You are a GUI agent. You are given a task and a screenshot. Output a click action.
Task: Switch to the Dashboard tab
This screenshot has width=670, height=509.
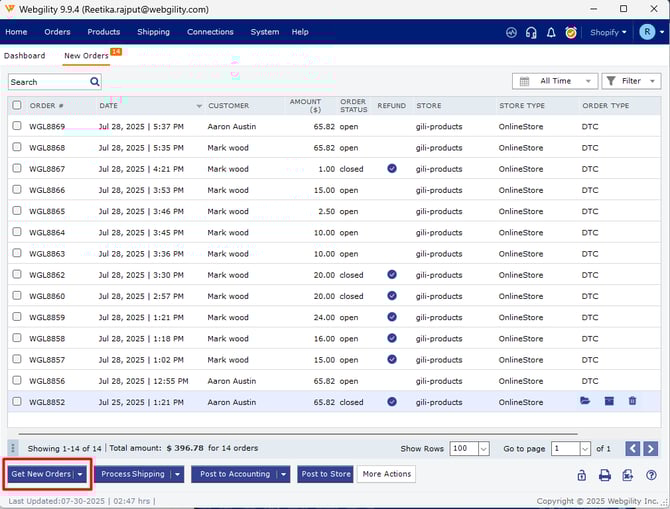(x=24, y=56)
